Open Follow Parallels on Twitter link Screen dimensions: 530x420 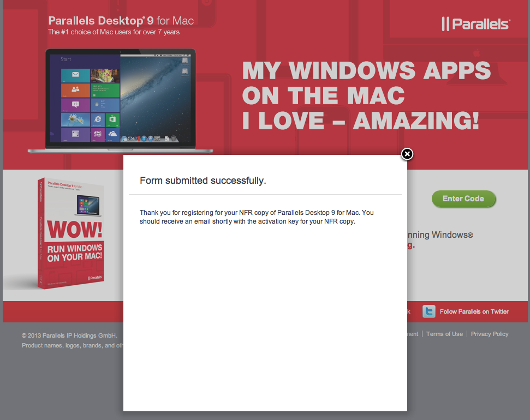point(474,311)
